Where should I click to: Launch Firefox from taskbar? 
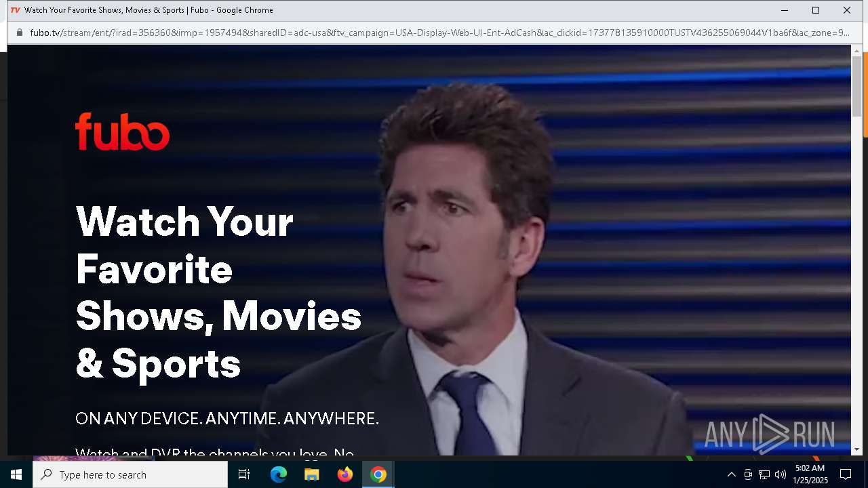click(345, 474)
